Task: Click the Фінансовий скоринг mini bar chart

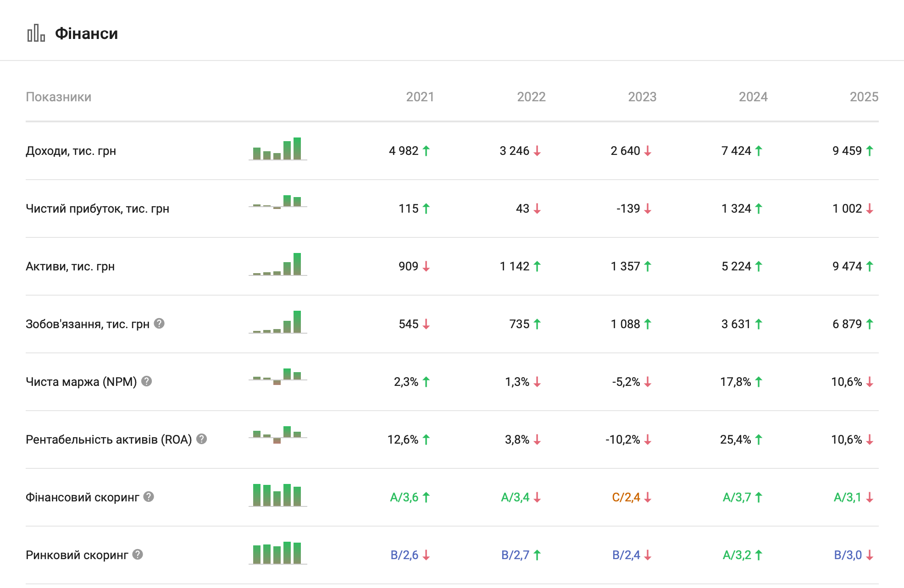Action: coord(277,495)
